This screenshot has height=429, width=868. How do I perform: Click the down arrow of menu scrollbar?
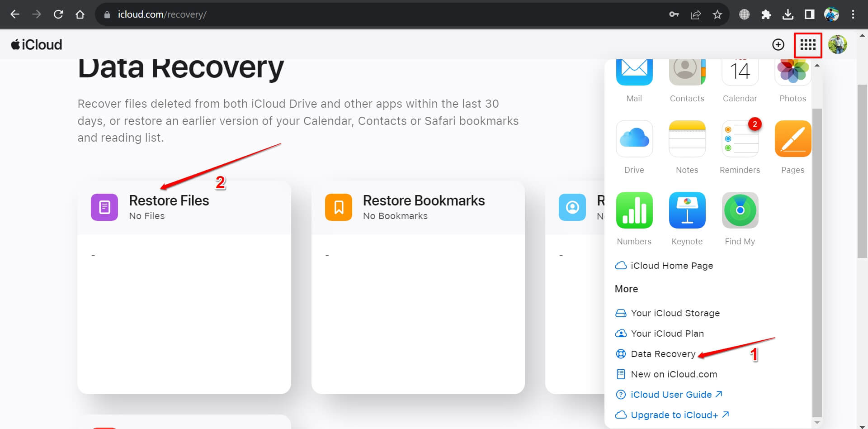click(816, 423)
